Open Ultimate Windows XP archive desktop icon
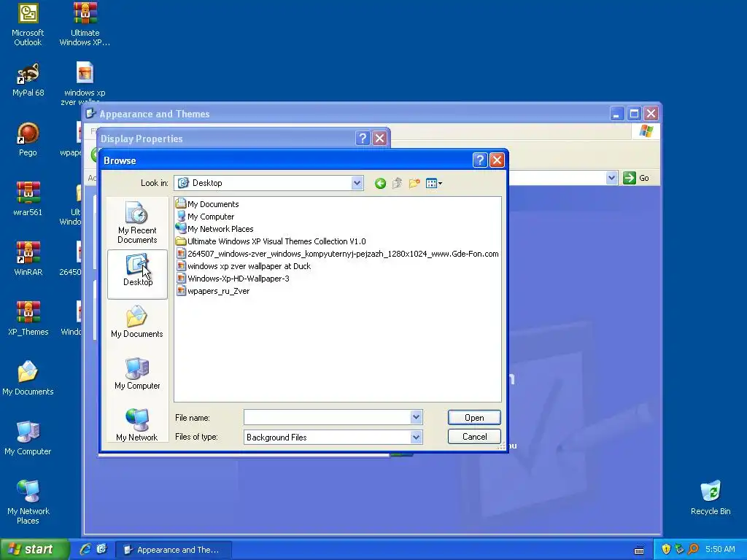 (x=85, y=25)
